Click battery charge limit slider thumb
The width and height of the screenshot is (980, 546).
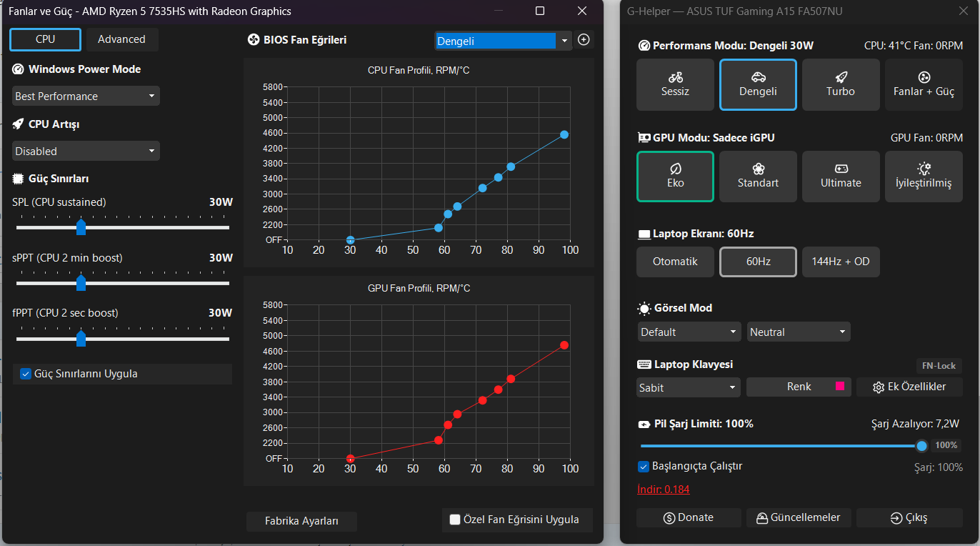tap(921, 446)
